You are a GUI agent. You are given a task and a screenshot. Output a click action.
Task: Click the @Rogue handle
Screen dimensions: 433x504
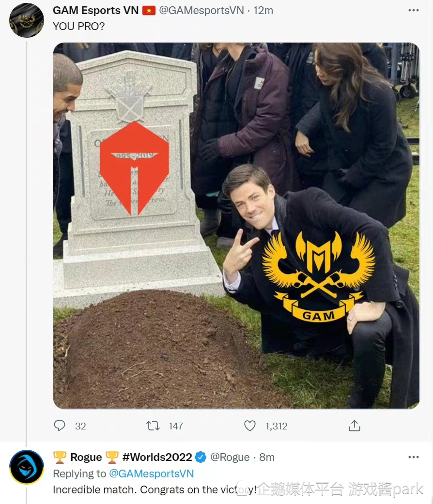230,457
